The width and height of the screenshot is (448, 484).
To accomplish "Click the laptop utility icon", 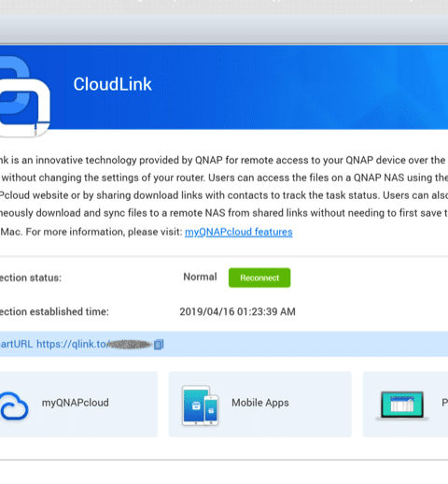I will [x=402, y=406].
